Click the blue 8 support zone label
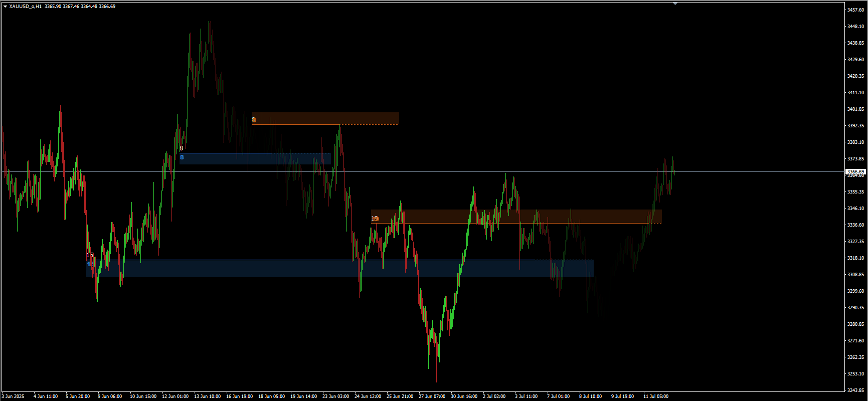 click(x=182, y=157)
